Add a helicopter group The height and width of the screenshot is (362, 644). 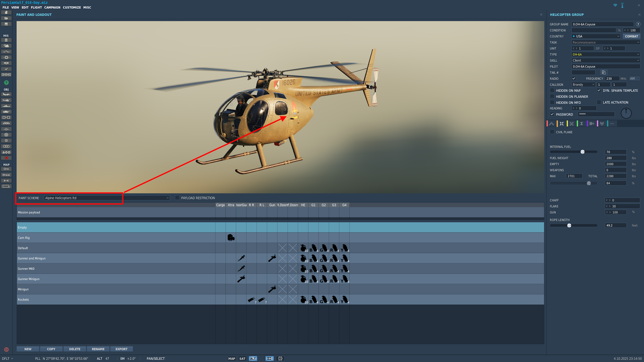[x=6, y=100]
